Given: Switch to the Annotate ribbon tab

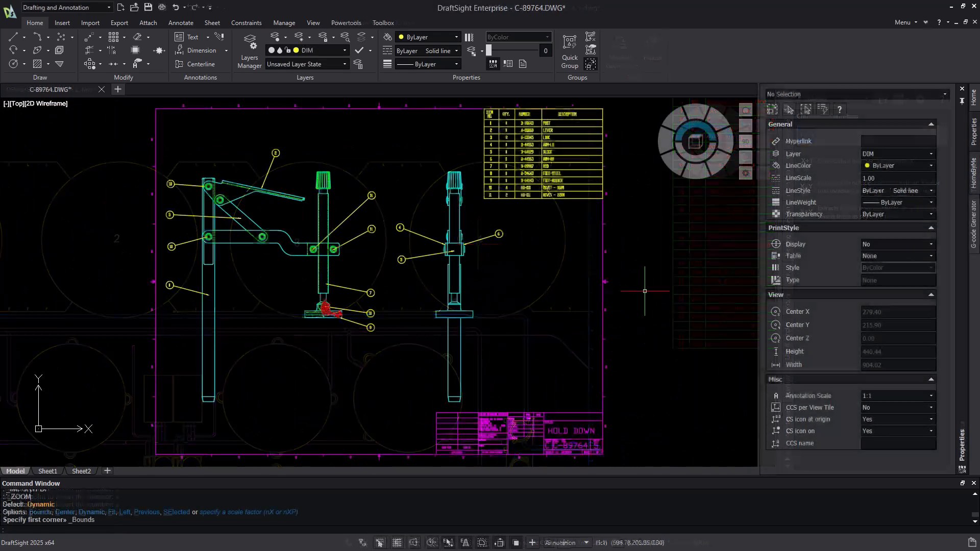Looking at the screenshot, I should click(181, 22).
